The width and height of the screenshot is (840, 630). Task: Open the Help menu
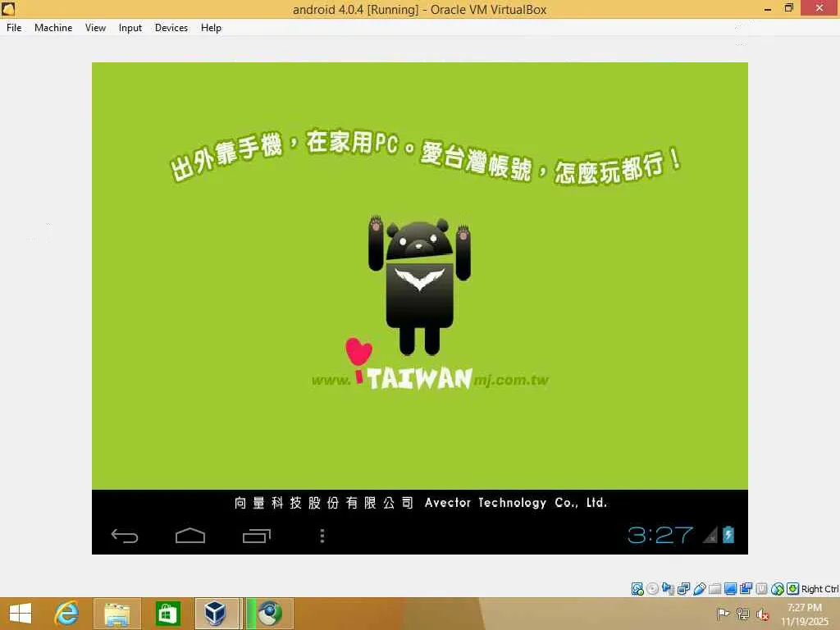pyautogui.click(x=211, y=28)
